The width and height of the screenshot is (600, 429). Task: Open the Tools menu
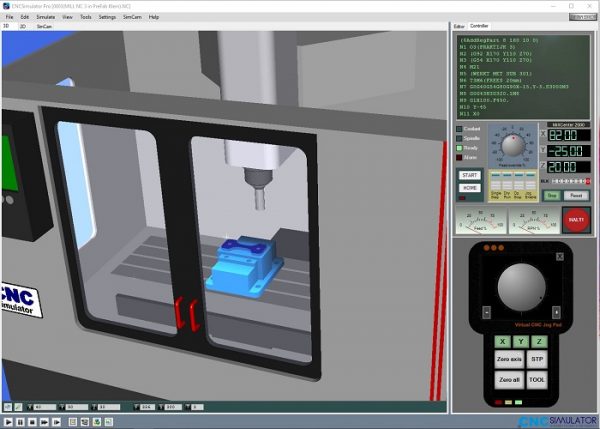pyautogui.click(x=86, y=17)
